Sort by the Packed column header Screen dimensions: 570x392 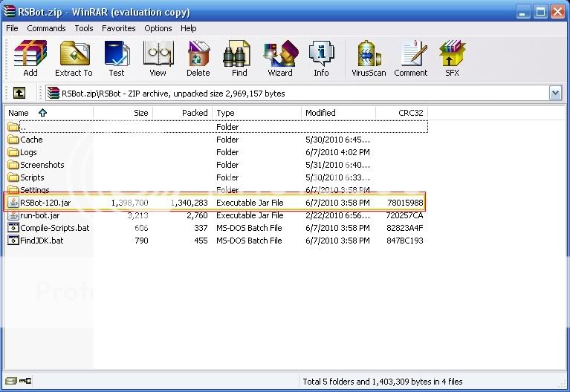(x=183, y=113)
